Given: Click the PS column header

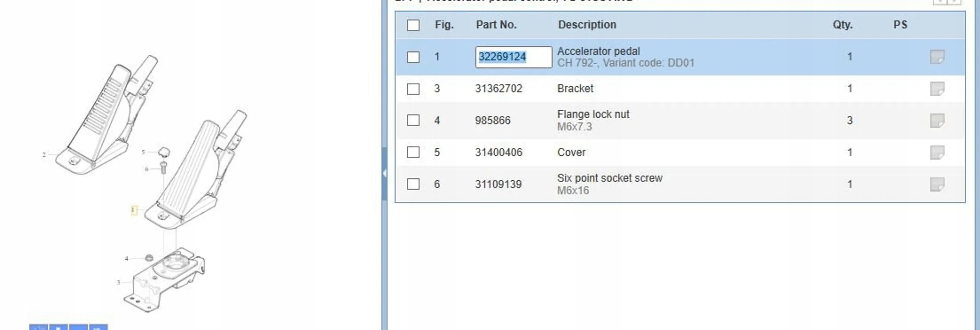Looking at the screenshot, I should pos(900,25).
